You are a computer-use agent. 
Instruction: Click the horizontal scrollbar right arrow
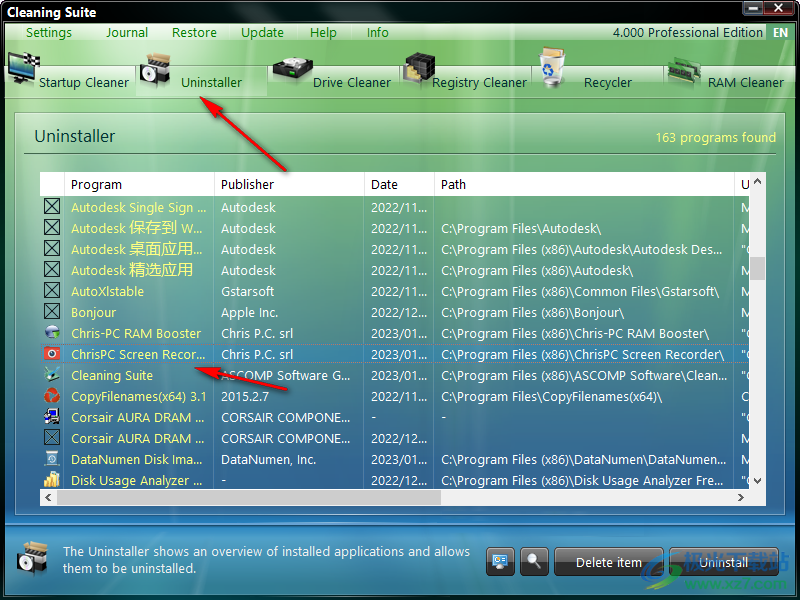(x=741, y=497)
